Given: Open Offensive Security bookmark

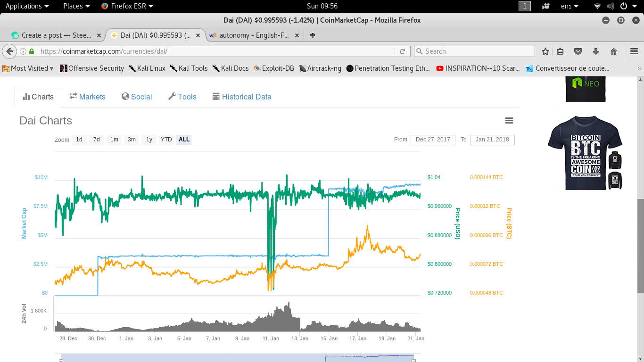Looking at the screenshot, I should 92,68.
